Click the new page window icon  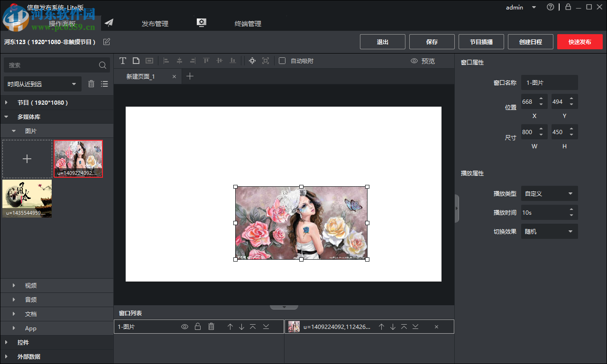coord(136,61)
